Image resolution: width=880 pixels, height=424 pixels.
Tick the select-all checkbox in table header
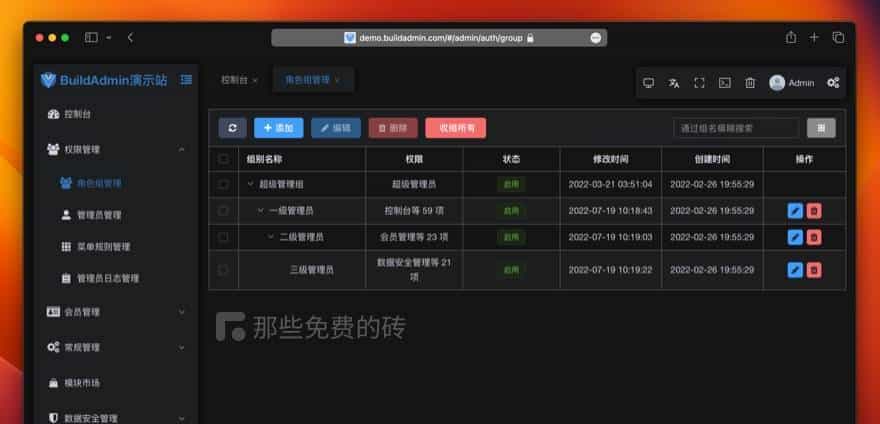[x=223, y=159]
